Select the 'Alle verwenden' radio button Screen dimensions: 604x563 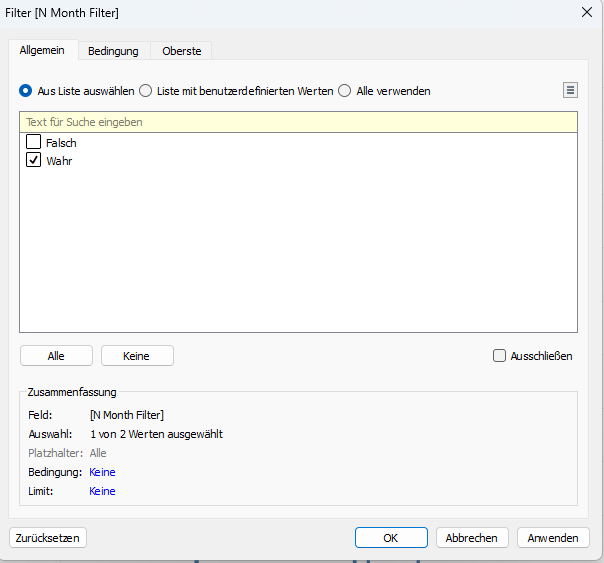[345, 91]
